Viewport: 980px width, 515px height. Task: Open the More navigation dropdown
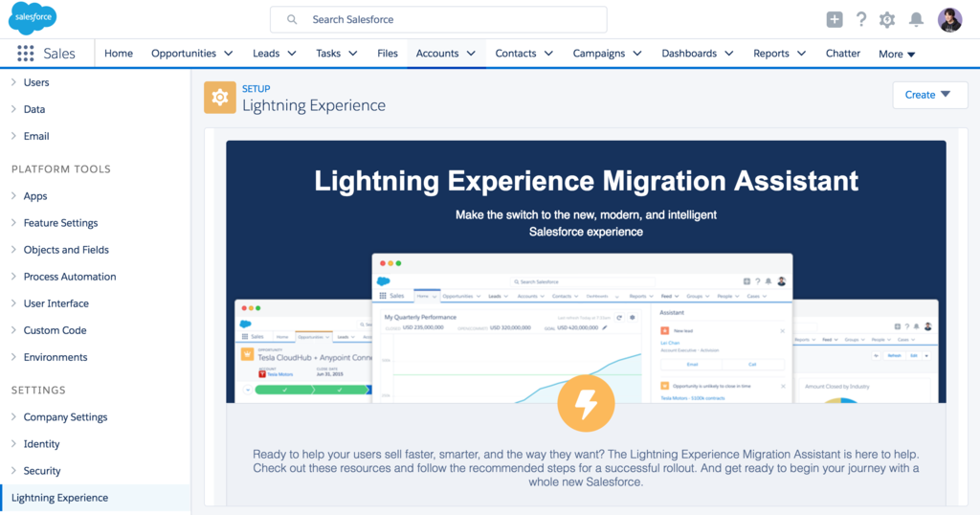[x=897, y=55]
